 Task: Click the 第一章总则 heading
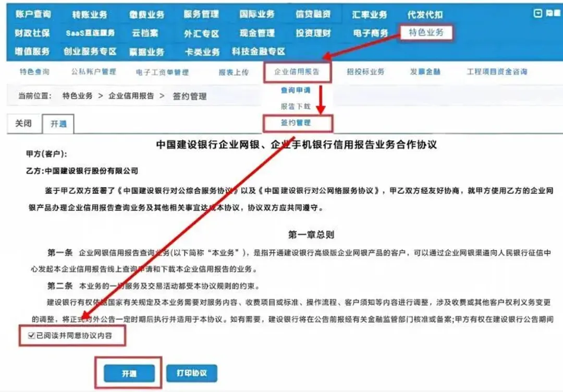tap(311, 235)
